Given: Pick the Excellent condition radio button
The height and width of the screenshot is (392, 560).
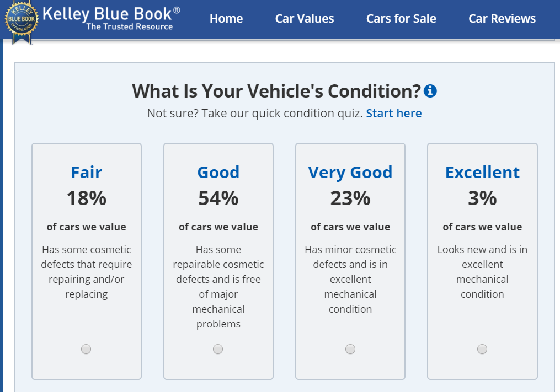Looking at the screenshot, I should 482,349.
